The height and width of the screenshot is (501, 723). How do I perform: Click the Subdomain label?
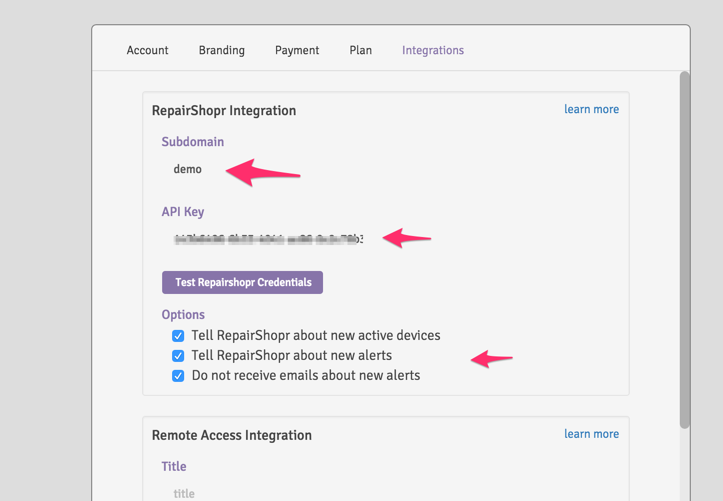coord(193,141)
